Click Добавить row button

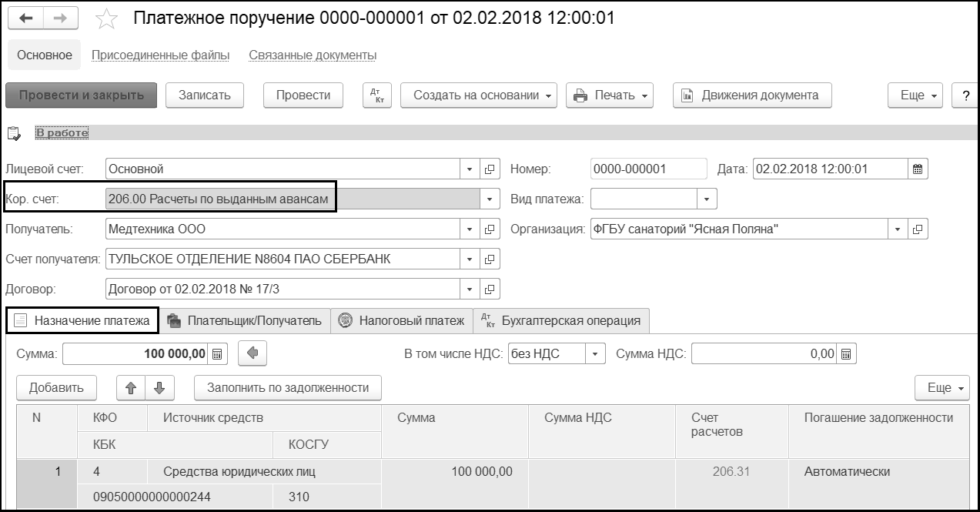[x=56, y=387]
